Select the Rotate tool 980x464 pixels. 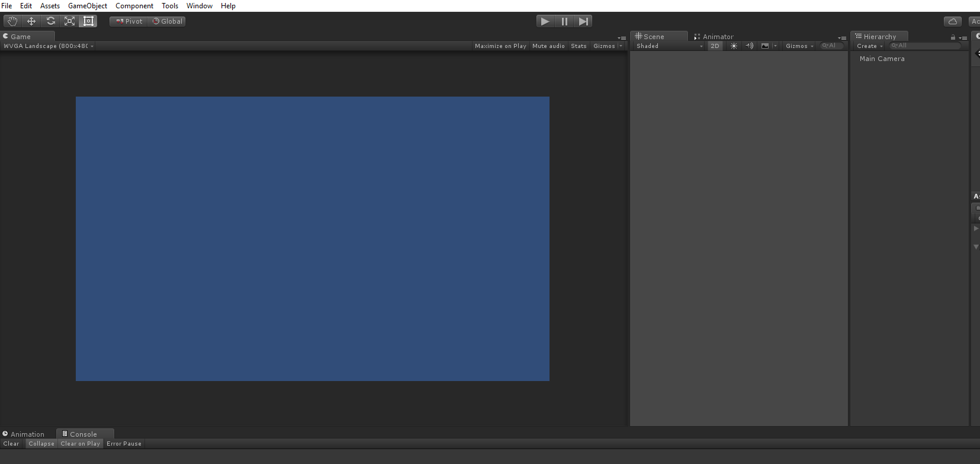coord(50,21)
